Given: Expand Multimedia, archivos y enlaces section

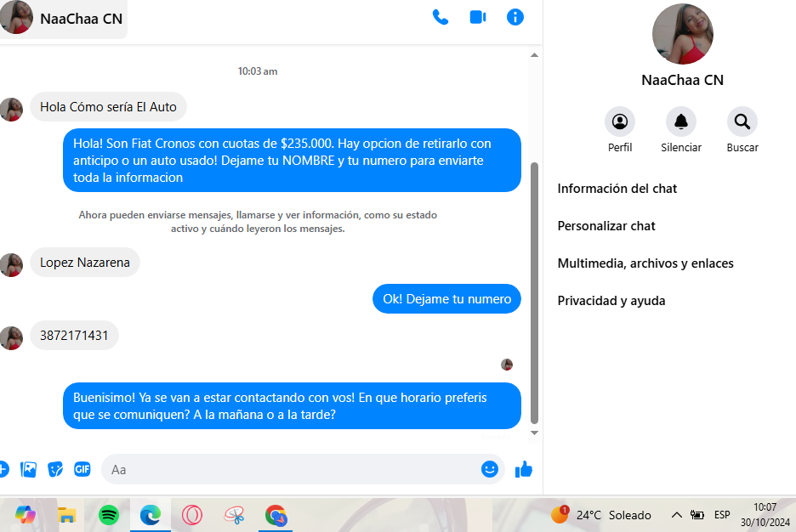Looking at the screenshot, I should click(645, 263).
